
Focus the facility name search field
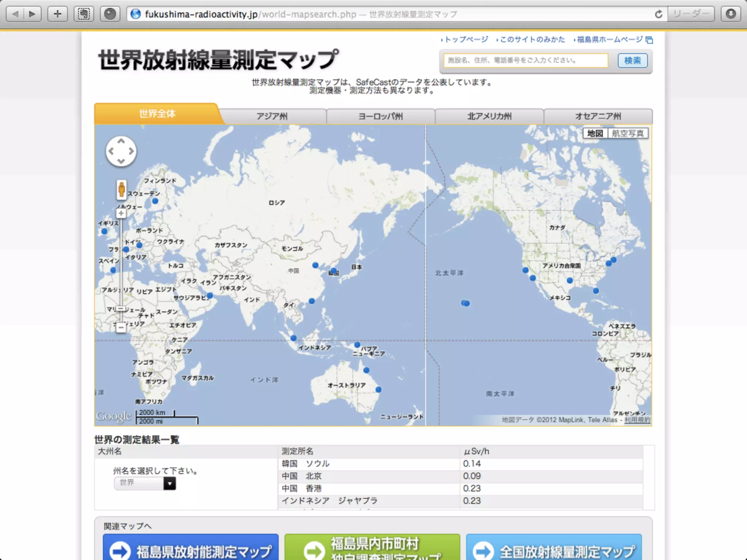pos(526,61)
